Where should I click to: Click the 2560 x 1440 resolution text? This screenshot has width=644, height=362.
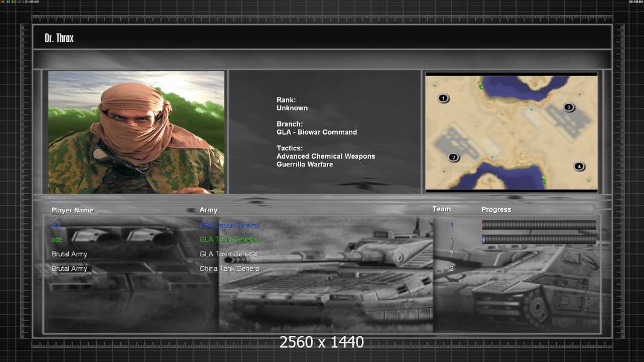[321, 342]
